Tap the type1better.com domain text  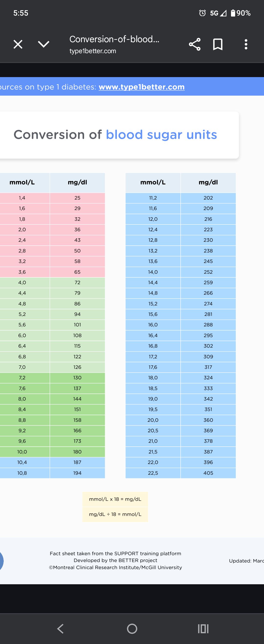pyautogui.click(x=93, y=51)
